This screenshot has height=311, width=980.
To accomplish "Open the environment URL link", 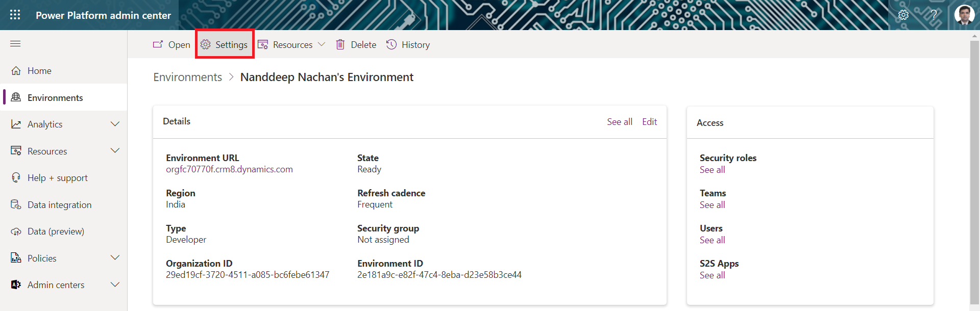I will pos(229,169).
